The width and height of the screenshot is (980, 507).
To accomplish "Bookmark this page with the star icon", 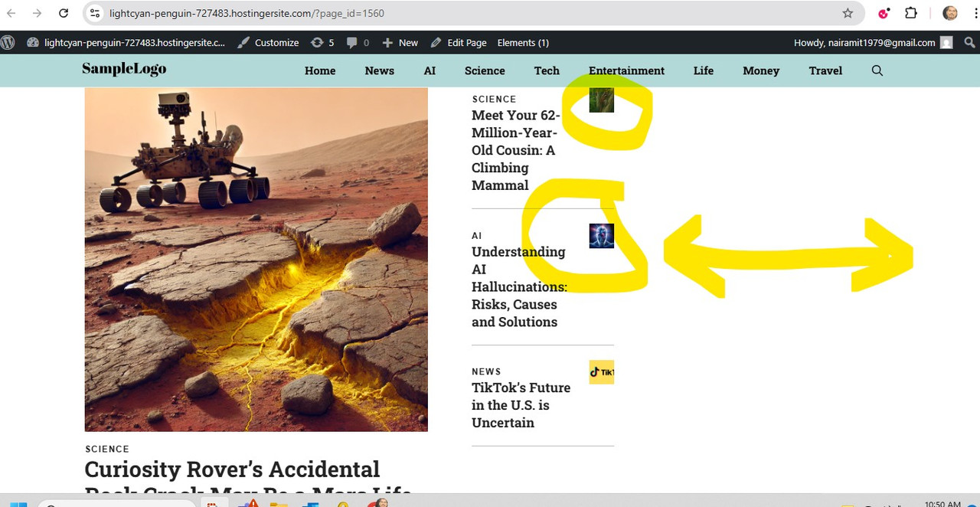I will [x=848, y=13].
